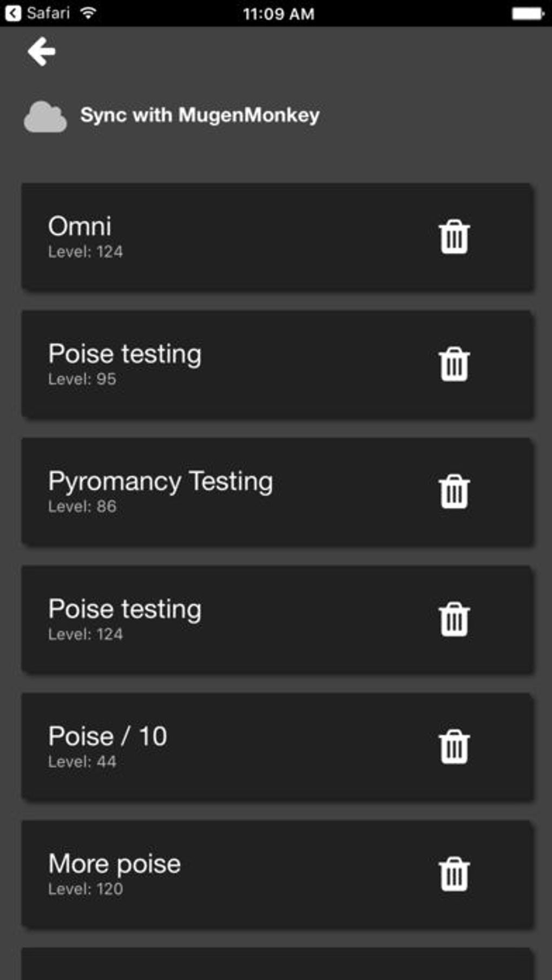The image size is (552, 980).
Task: Open the Omni build
Action: [x=216, y=237]
